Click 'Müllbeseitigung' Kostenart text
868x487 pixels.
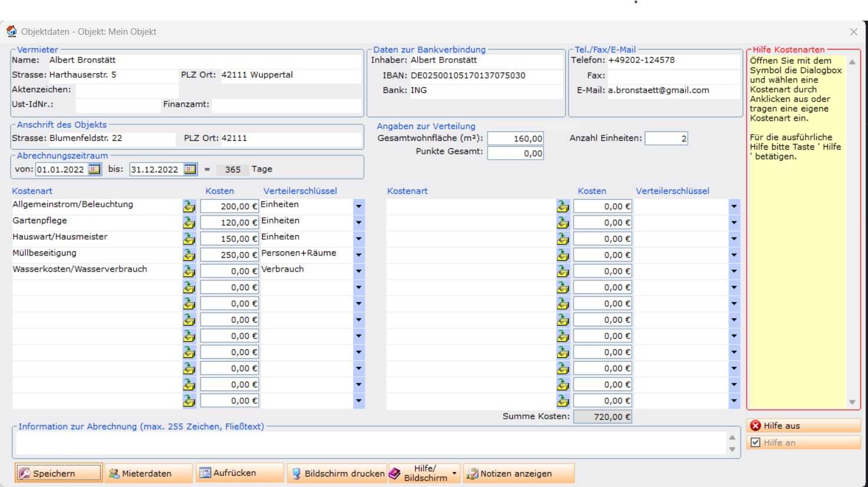tap(44, 253)
